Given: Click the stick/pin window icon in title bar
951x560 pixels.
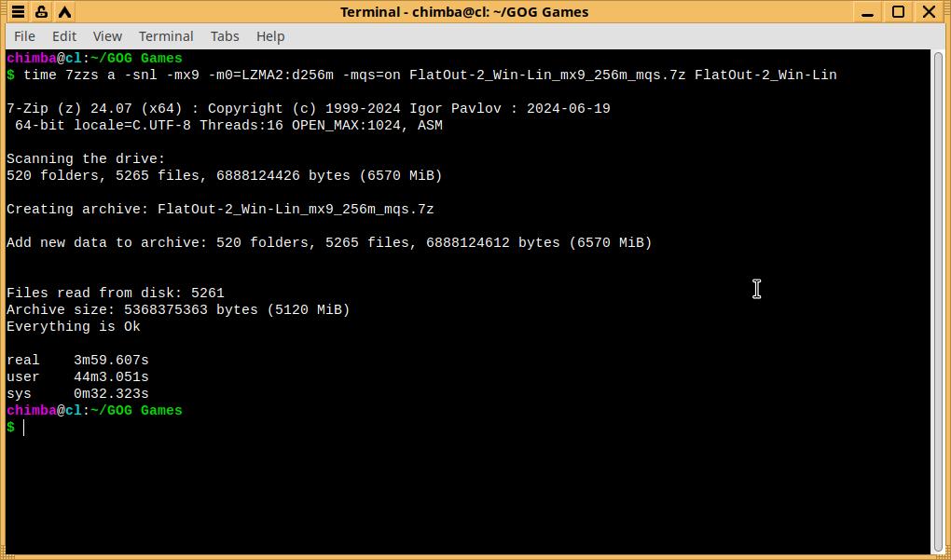Looking at the screenshot, I should pos(41,11).
